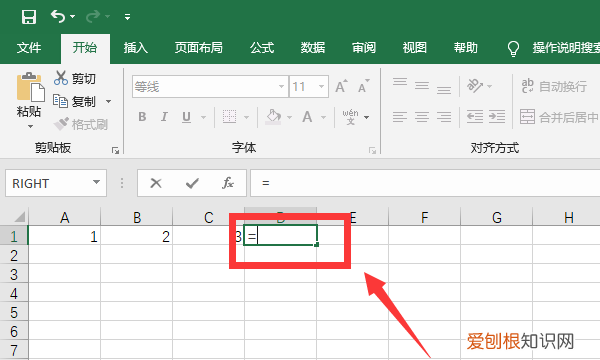
Task: Switch to the 公式 tab
Action: point(262,48)
